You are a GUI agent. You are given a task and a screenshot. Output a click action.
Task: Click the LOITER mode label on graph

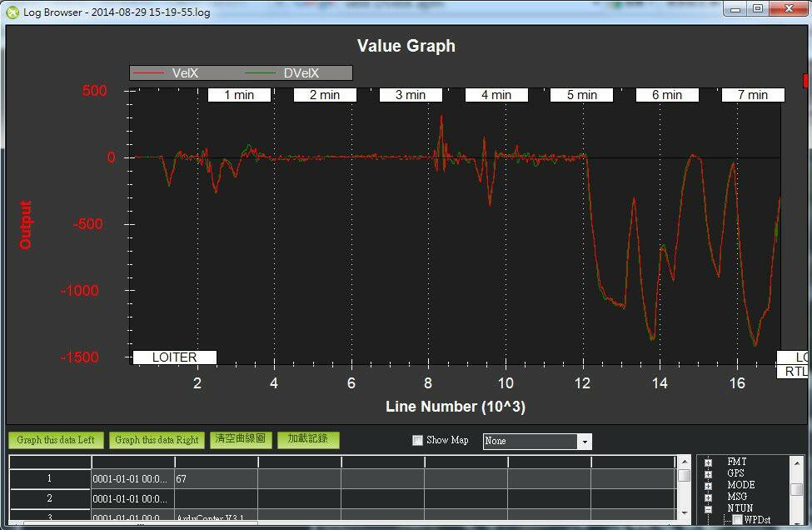[175, 357]
